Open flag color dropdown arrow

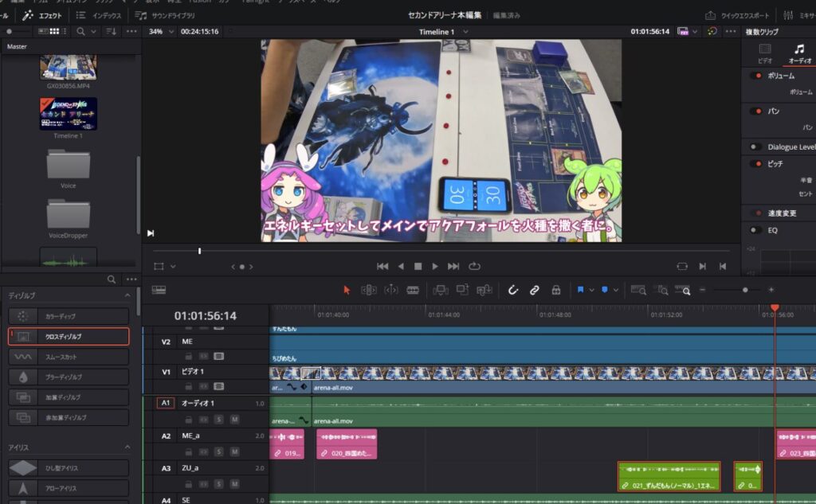click(x=592, y=291)
